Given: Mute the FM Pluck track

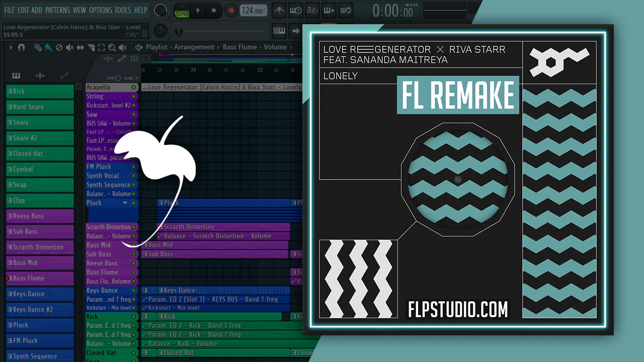Looking at the screenshot, I should click(134, 167).
